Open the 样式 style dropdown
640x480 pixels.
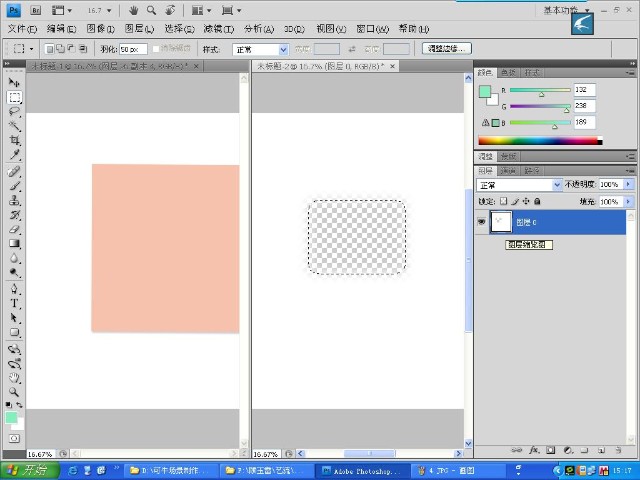[x=260, y=48]
